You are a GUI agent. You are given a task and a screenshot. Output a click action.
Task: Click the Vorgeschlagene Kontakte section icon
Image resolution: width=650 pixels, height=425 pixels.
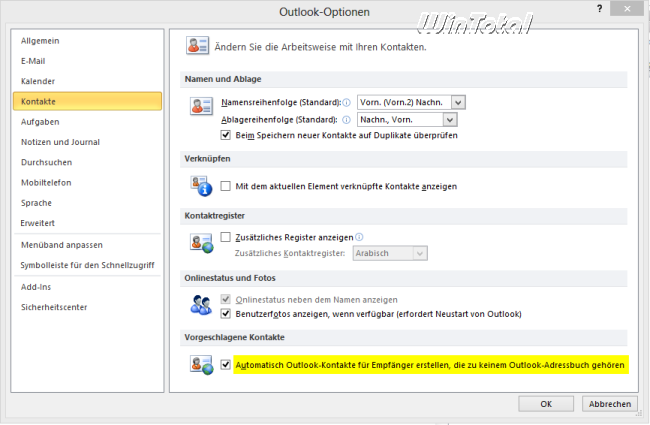201,365
